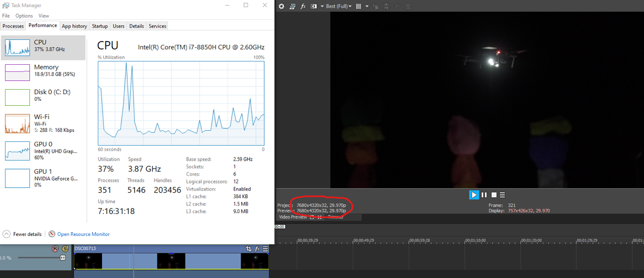Toggle track solo button
This screenshot has height=278, width=644.
point(65,249)
